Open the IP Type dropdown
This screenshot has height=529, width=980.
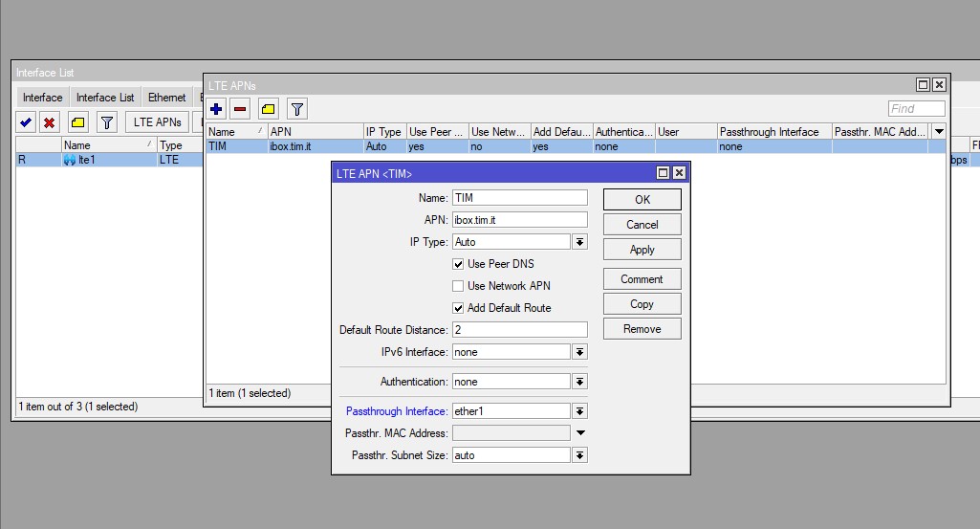(x=579, y=243)
